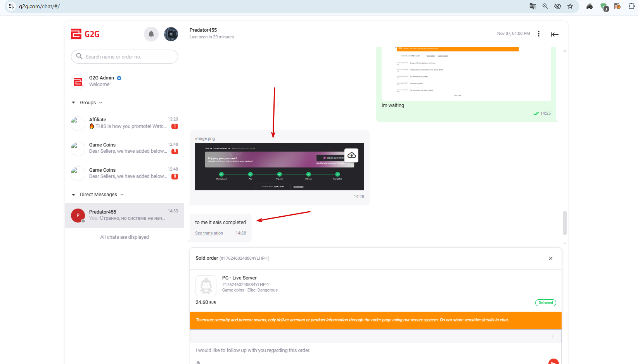Bookmark this page with the star
Image resolution: width=638 pixels, height=364 pixels.
pos(570,6)
